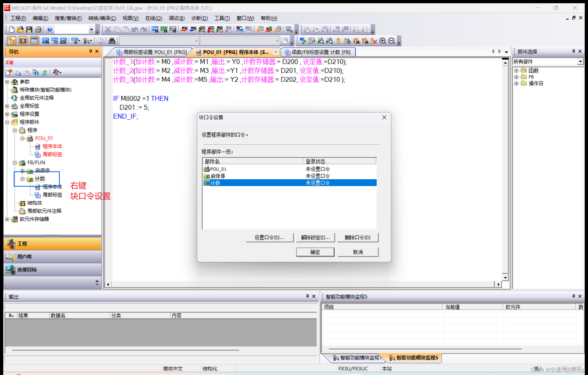The height and width of the screenshot is (375, 588).
Task: Click the Print icon in toolbar
Action: pos(38,29)
